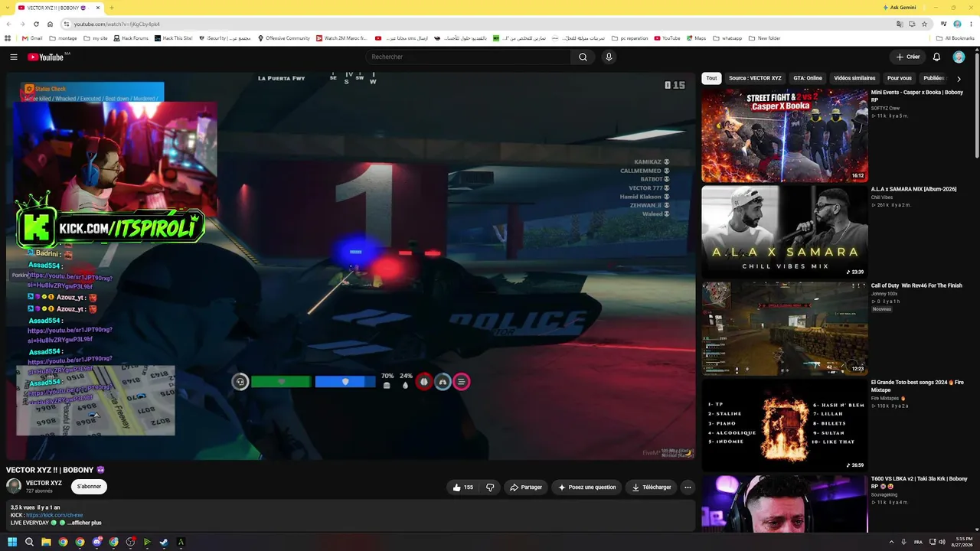Open the VECTOR XYZ channel name
Screen dimensions: 980x551
[44, 483]
